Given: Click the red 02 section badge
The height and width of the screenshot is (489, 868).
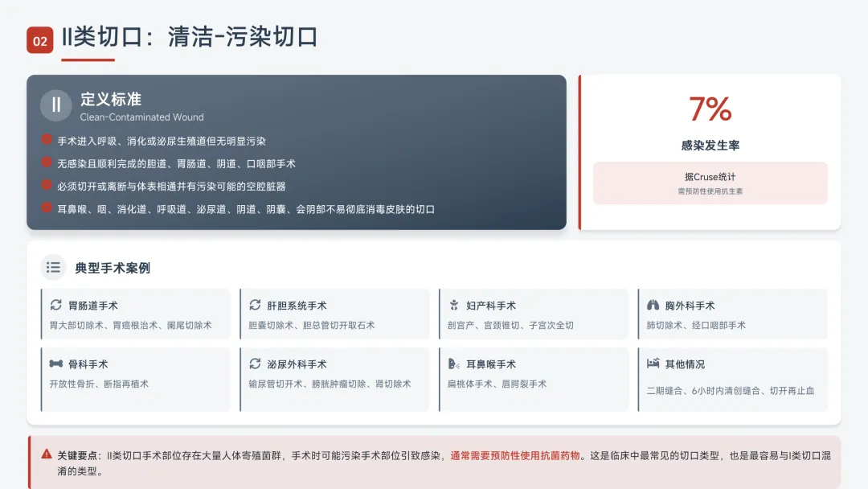Looking at the screenshot, I should coord(40,40).
